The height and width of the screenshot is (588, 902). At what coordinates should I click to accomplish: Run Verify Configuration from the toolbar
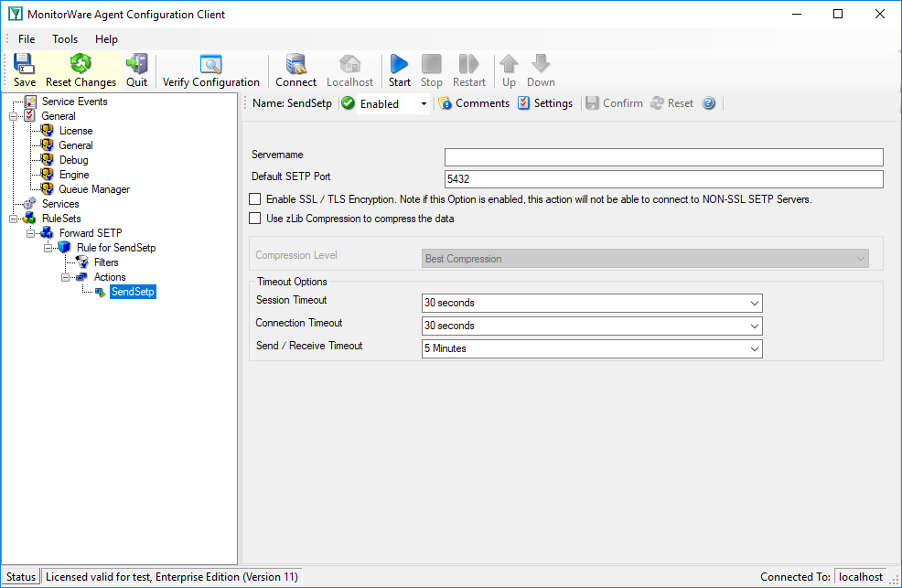tap(210, 70)
